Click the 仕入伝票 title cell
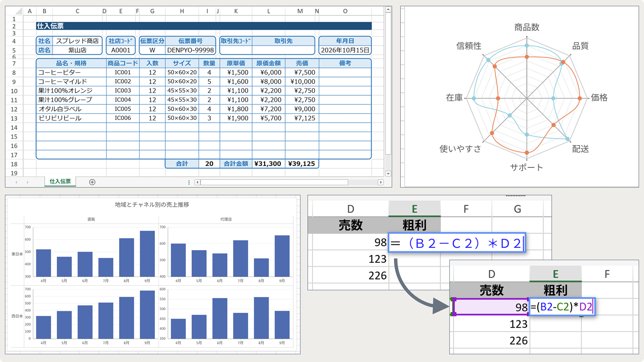This screenshot has height=362, width=644. coord(204,26)
